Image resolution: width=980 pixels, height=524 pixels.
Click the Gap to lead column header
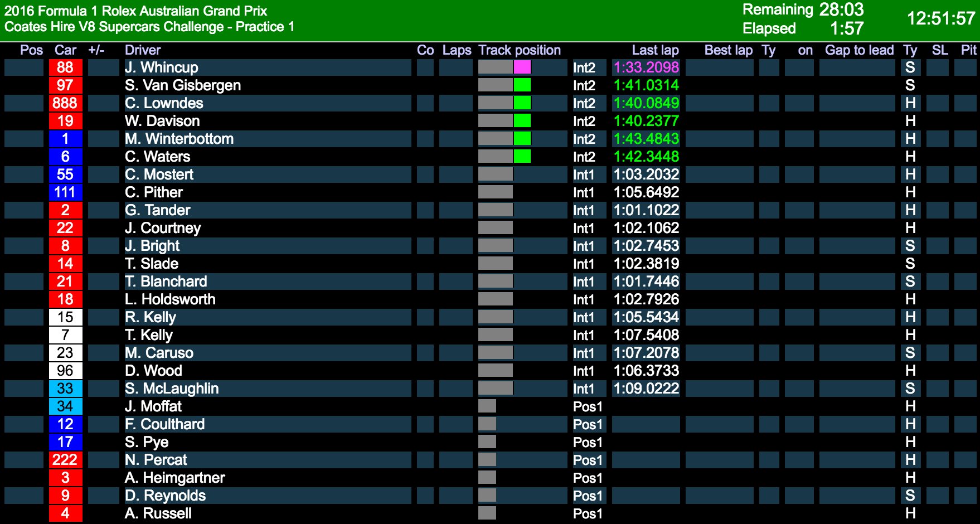pyautogui.click(x=860, y=50)
